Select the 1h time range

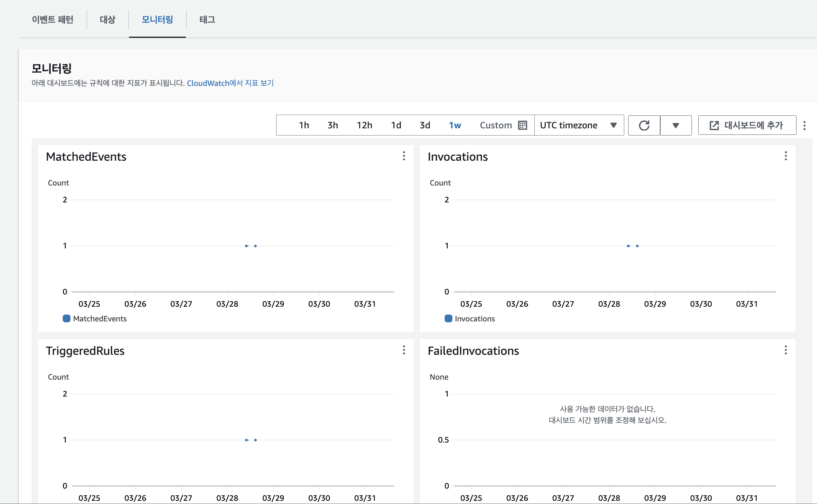(x=304, y=125)
